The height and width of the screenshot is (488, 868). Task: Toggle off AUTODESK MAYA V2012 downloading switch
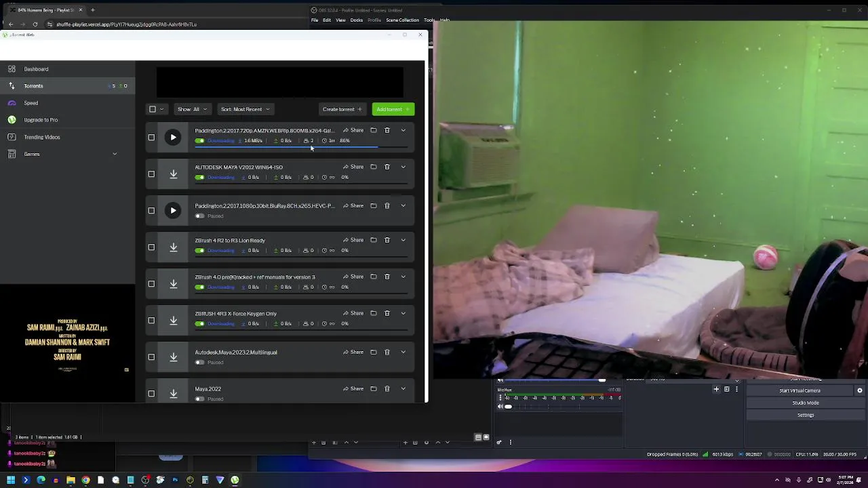199,178
